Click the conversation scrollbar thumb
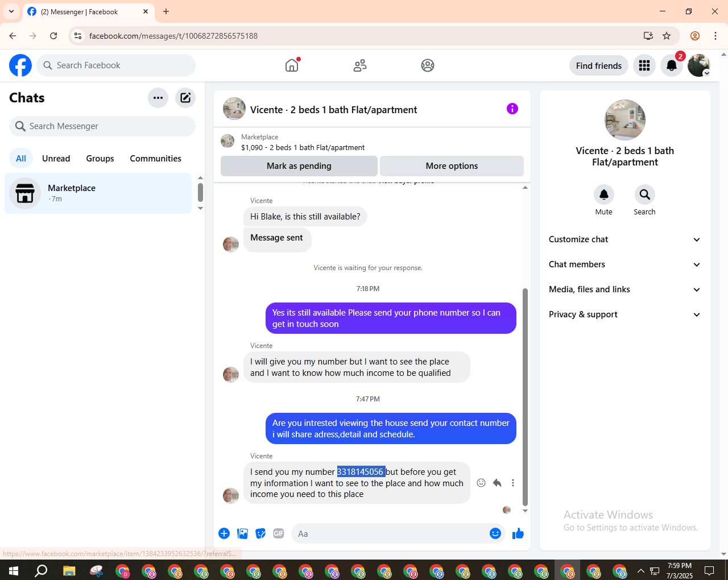The image size is (728, 580). 525,397
